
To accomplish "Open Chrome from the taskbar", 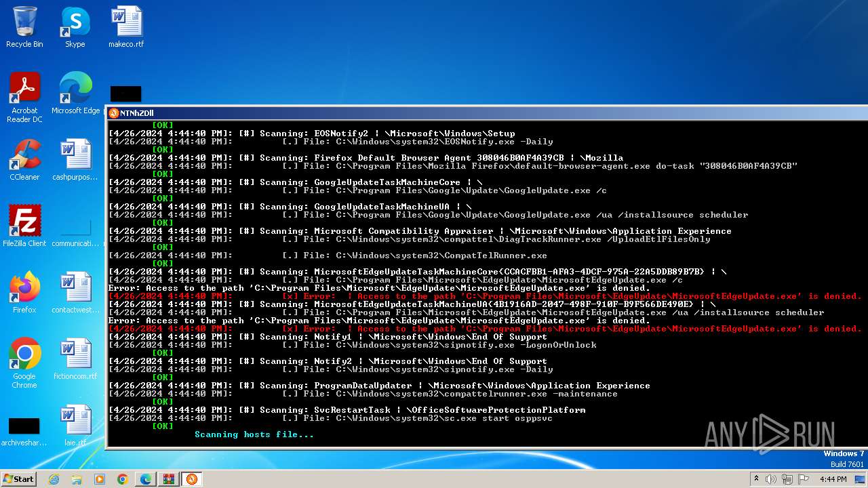I will point(123,479).
